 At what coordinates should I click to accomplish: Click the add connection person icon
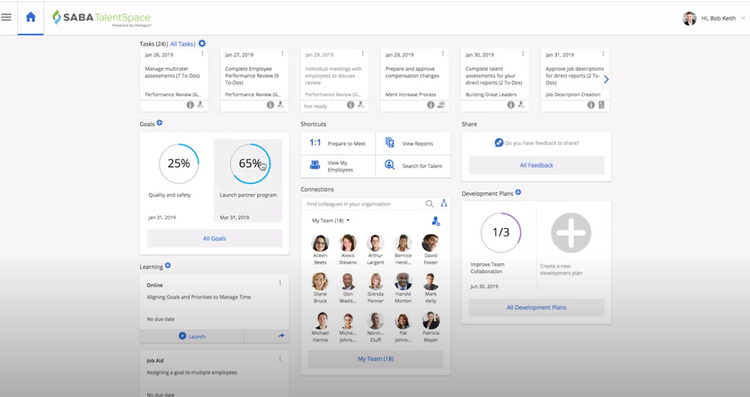pyautogui.click(x=435, y=221)
